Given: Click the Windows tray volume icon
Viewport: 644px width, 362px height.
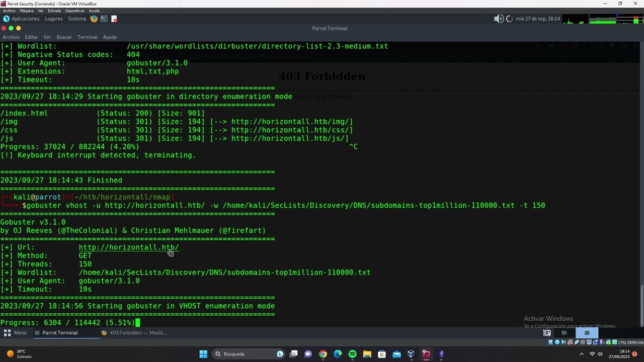Looking at the screenshot, I should pyautogui.click(x=600, y=354).
